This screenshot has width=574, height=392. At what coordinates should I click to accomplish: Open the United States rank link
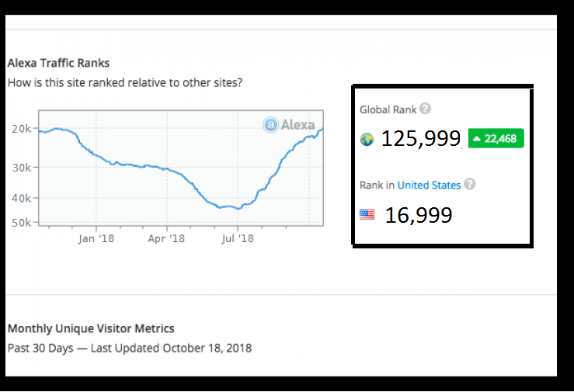coord(429,185)
